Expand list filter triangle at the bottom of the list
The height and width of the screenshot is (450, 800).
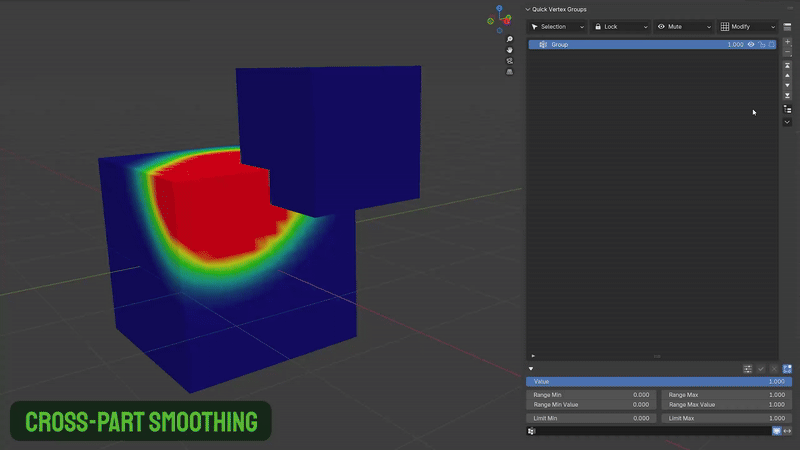[x=533, y=356]
